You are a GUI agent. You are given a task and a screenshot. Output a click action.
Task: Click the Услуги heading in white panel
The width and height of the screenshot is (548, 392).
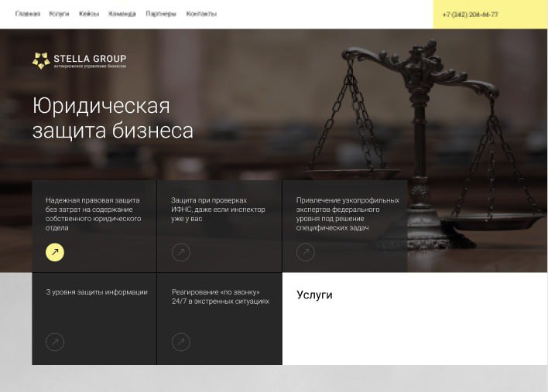click(x=314, y=295)
